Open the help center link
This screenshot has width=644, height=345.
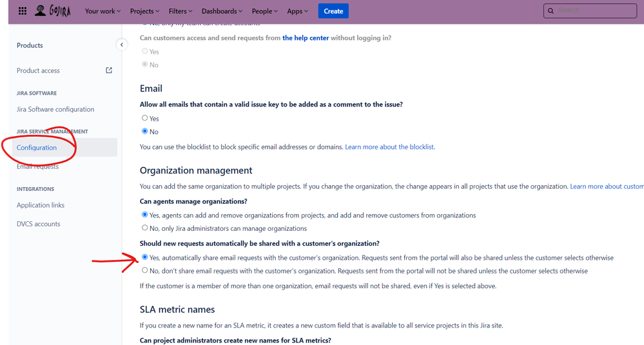306,38
